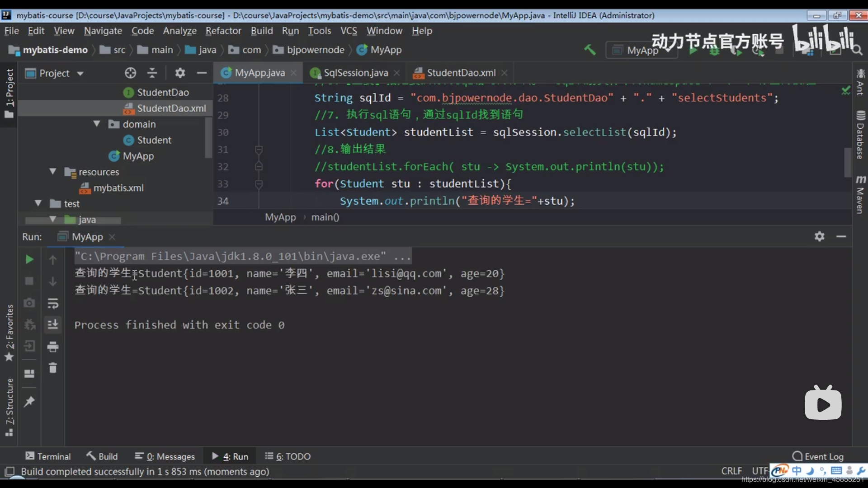Click the Build project hammer icon
Image resolution: width=868 pixels, height=488 pixels.
click(590, 49)
